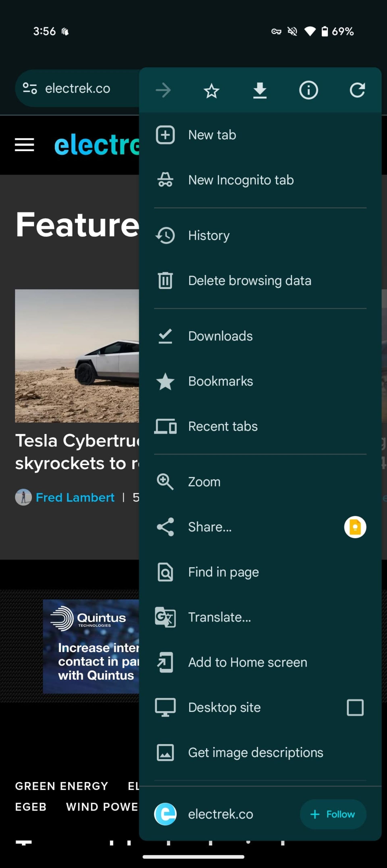The width and height of the screenshot is (387, 868).
Task: Open the hamburger menu on Electrek page
Action: coord(25,145)
